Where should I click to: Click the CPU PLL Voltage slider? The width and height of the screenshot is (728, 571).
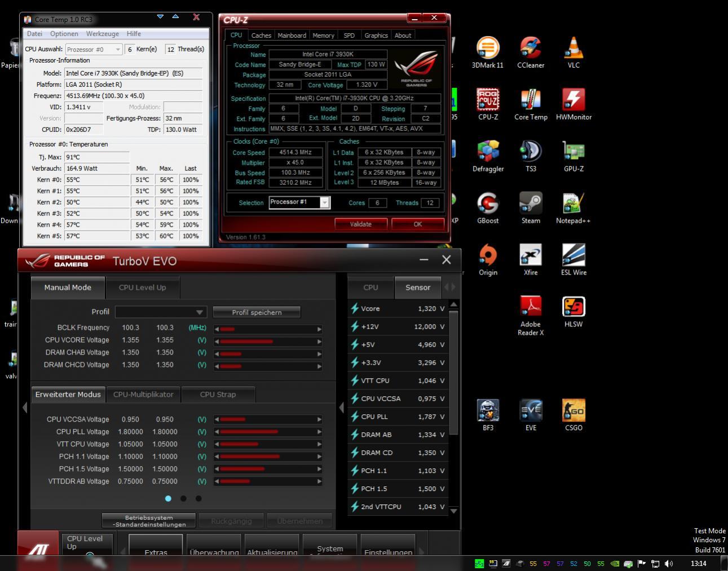point(268,432)
